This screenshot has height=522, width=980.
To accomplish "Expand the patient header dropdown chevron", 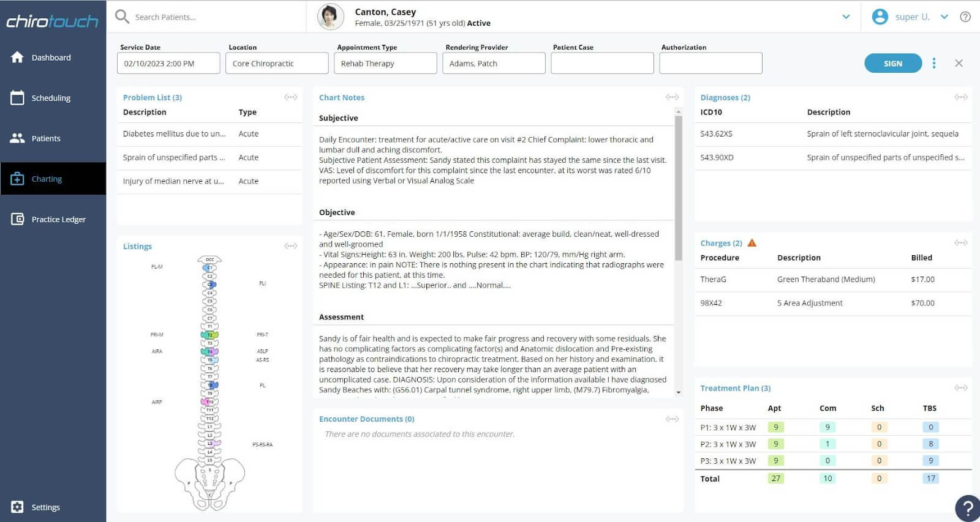I will [846, 17].
